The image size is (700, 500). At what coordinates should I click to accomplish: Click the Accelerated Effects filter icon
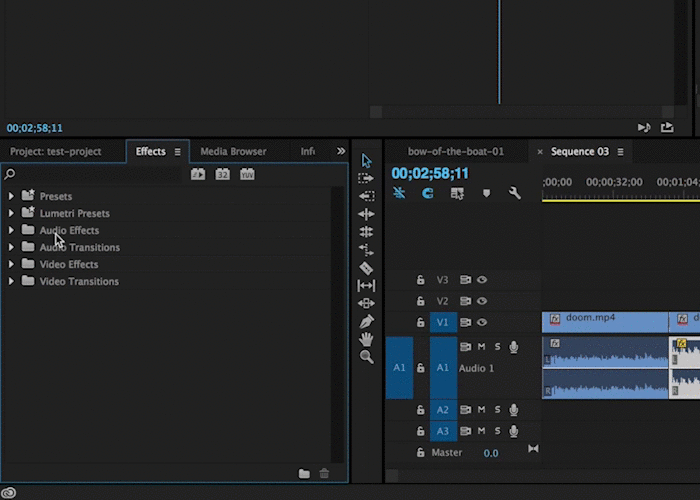click(198, 174)
